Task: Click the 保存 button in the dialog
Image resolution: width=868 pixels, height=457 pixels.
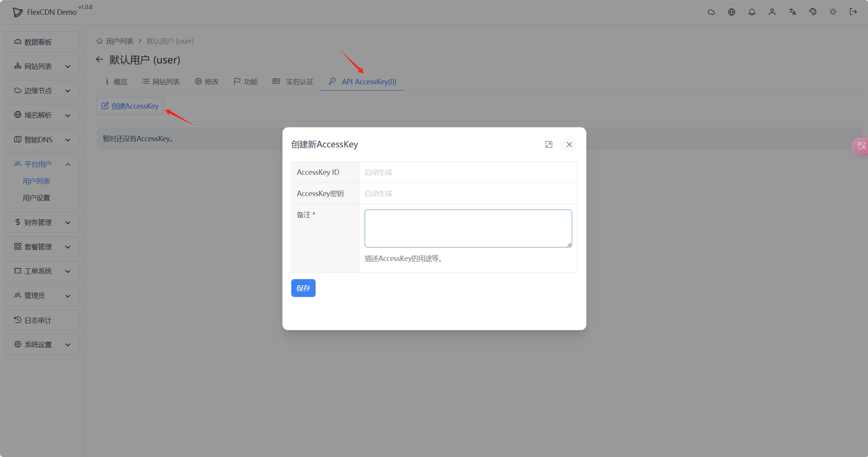Action: pyautogui.click(x=303, y=288)
